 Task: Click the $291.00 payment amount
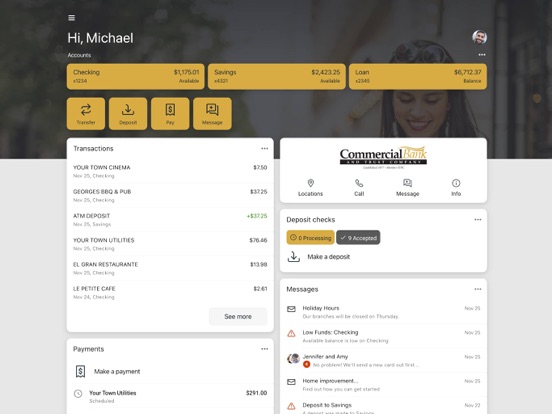click(x=256, y=393)
